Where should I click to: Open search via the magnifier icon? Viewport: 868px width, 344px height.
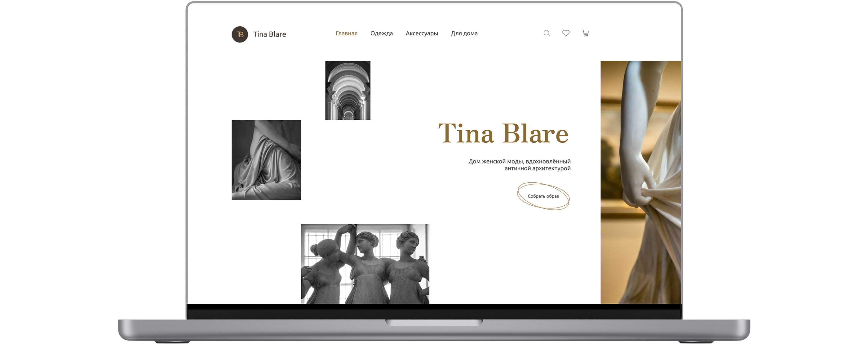(x=547, y=33)
